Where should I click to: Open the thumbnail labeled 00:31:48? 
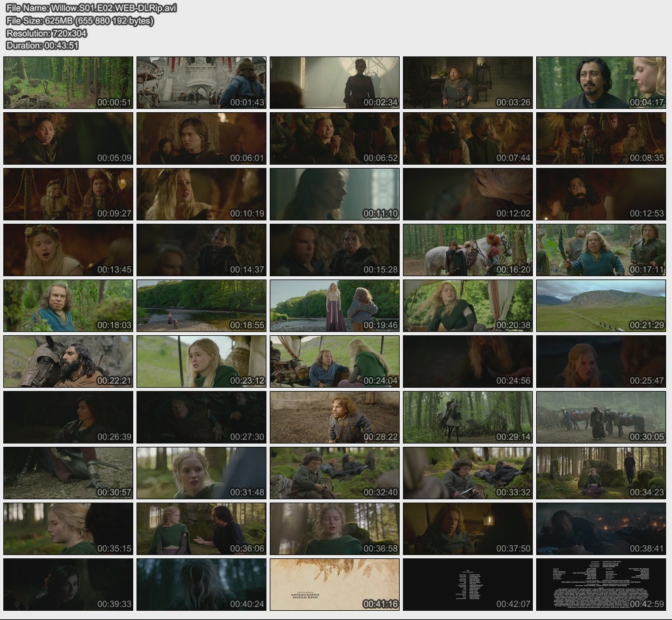coord(201,474)
